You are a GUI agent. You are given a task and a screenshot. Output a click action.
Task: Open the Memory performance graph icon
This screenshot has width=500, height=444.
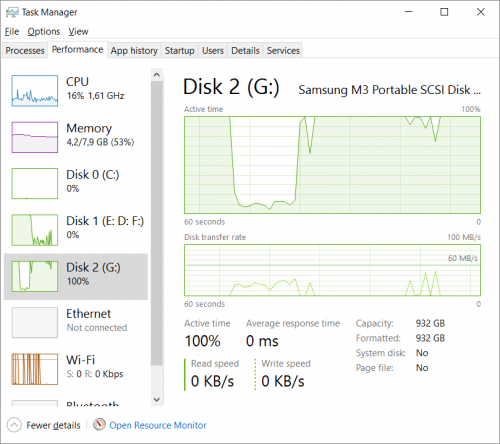(35, 137)
